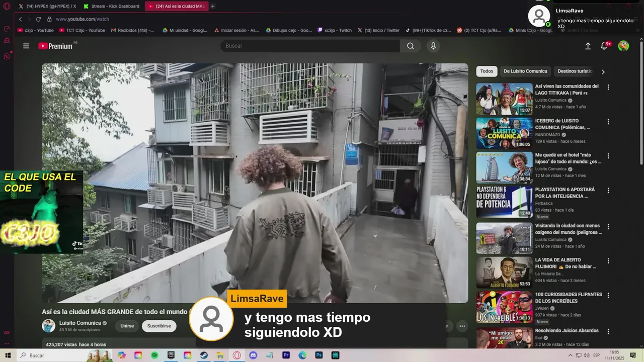The width and height of the screenshot is (644, 362).
Task: Open more actions for PlayStation 6 video
Action: 608,191
